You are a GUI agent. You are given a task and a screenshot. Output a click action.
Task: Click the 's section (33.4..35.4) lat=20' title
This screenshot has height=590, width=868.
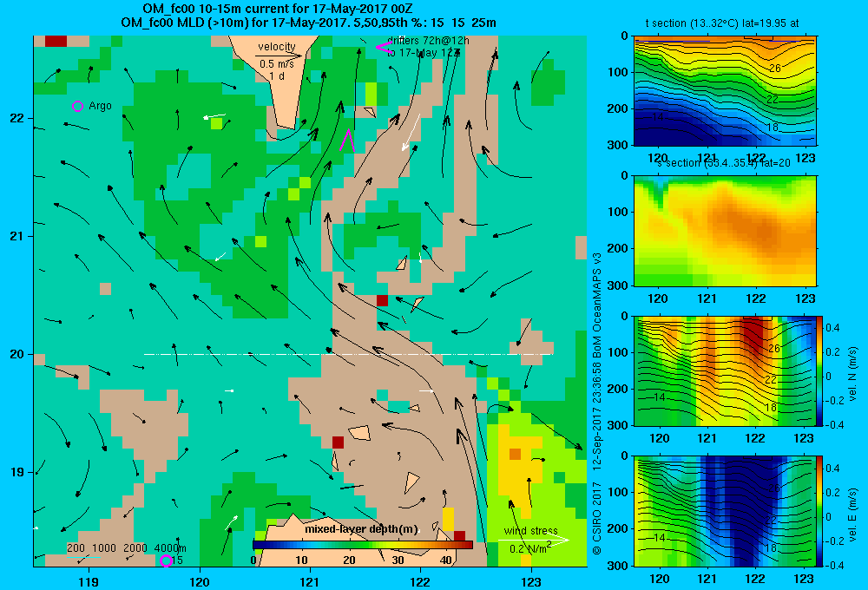[x=724, y=163]
